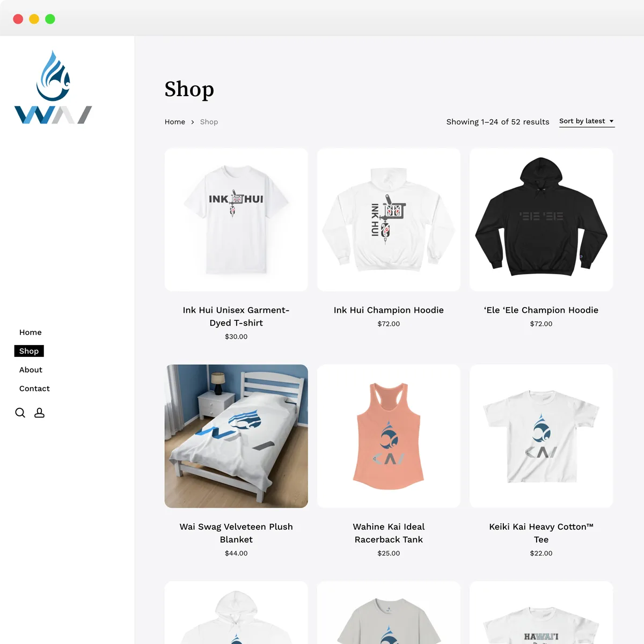
Task: Open 'Ele 'Ele Champion Hoodie title link
Action: tap(541, 310)
